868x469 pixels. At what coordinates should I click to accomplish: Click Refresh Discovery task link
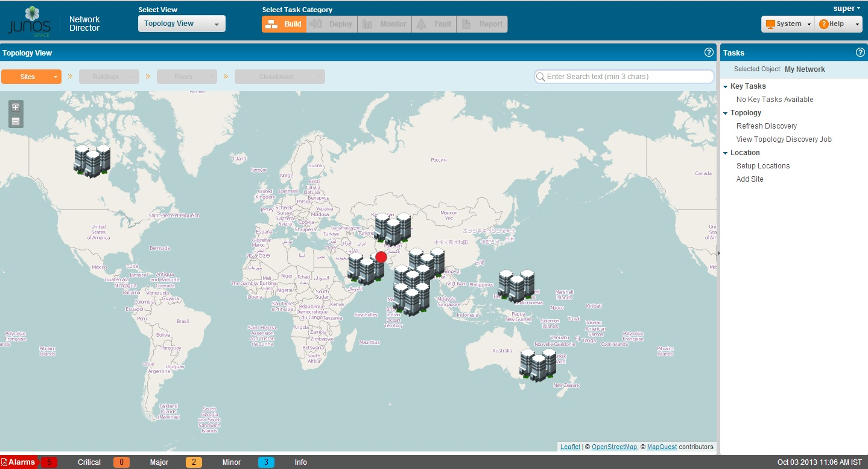[x=767, y=126]
